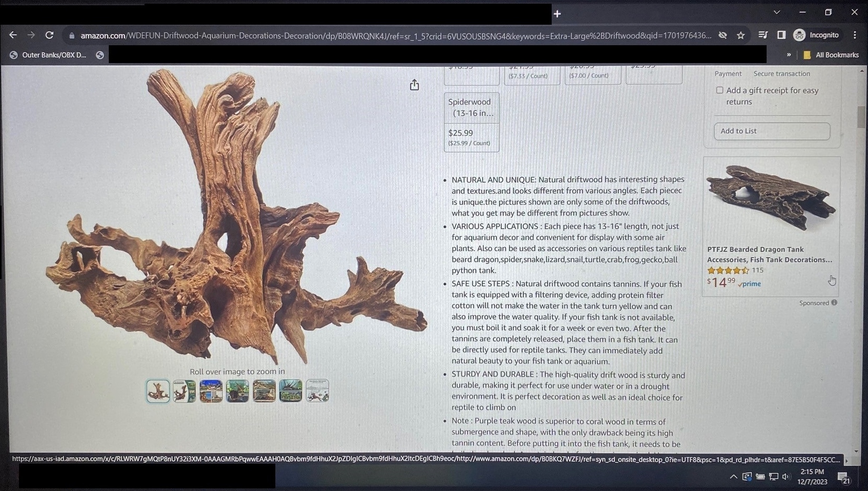Expand the tab search dropdown chevron
868x491 pixels.
coord(777,12)
